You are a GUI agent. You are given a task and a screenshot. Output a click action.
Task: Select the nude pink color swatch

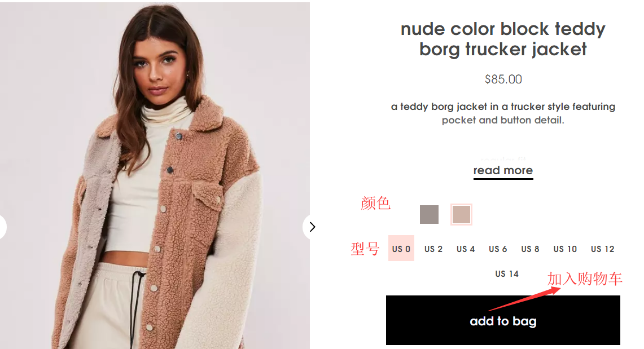tap(461, 214)
